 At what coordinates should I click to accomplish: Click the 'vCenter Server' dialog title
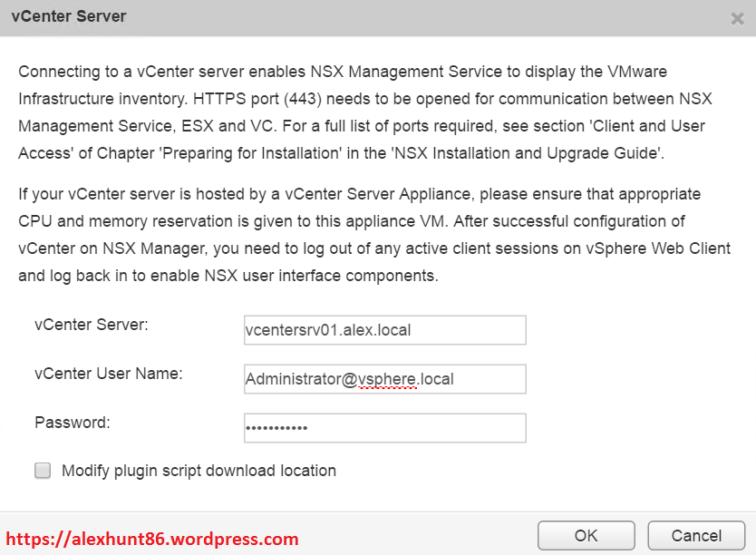pos(69,16)
